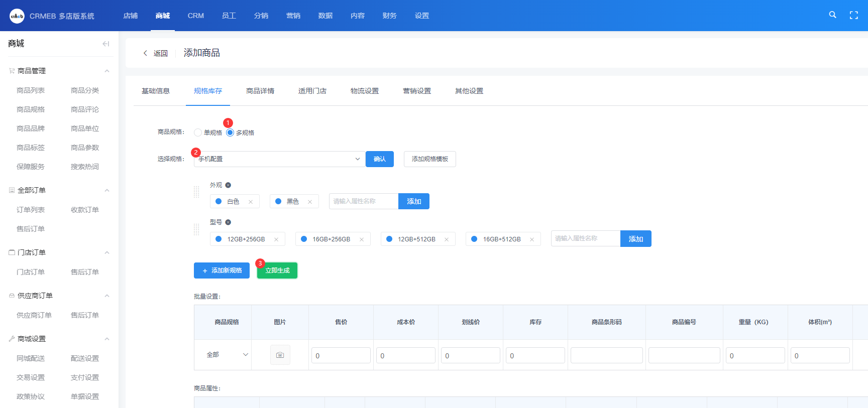This screenshot has height=408, width=868.
Task: Toggle fullscreen mode icon in header
Action: click(853, 15)
